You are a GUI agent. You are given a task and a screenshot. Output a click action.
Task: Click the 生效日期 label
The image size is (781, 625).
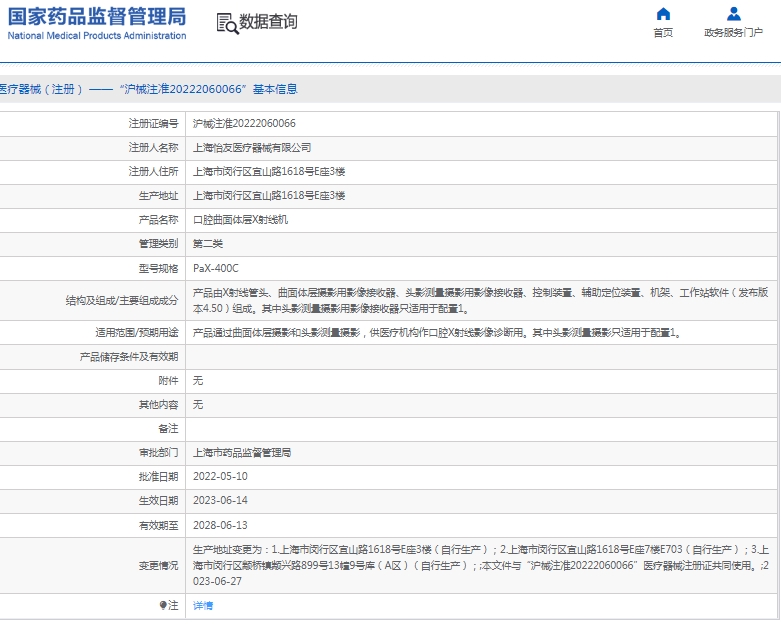click(158, 500)
